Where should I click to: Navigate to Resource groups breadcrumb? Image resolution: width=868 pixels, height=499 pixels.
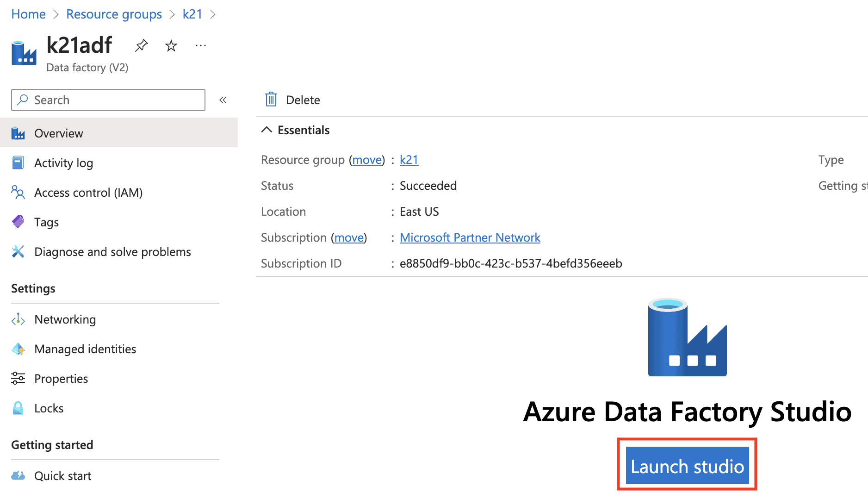tap(114, 14)
